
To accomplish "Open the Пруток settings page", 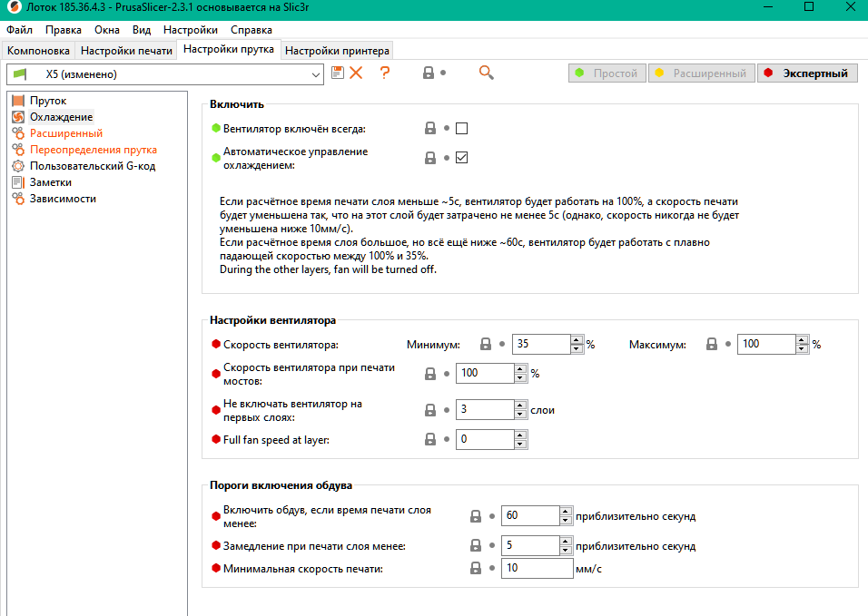I will [48, 101].
